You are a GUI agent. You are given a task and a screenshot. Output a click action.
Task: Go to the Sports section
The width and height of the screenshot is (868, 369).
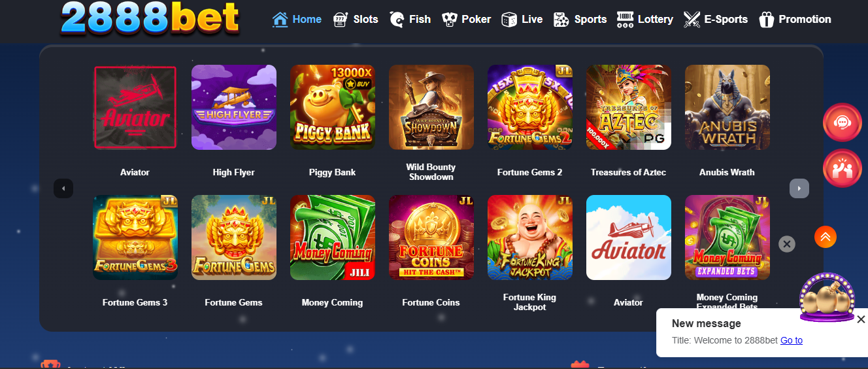click(580, 20)
